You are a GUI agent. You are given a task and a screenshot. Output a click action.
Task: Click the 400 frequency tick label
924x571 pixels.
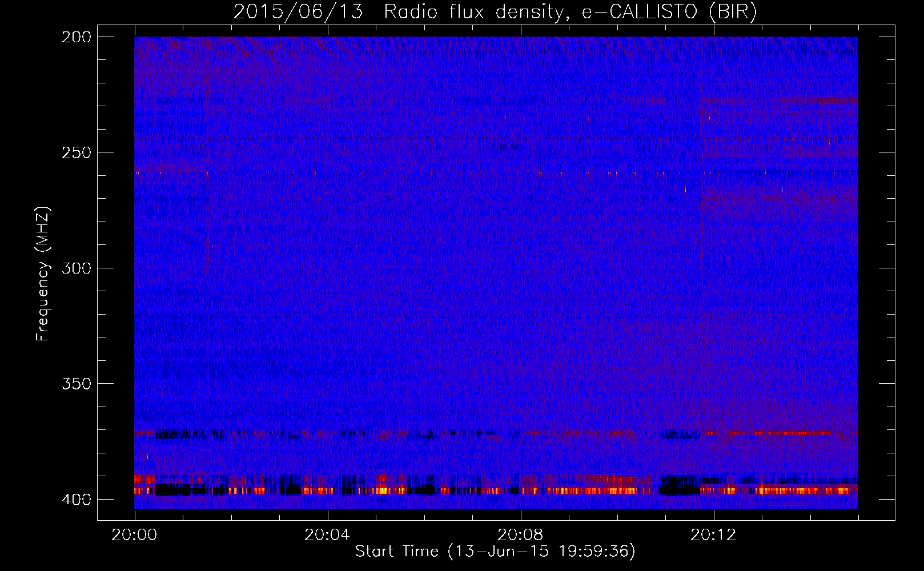pos(77,499)
